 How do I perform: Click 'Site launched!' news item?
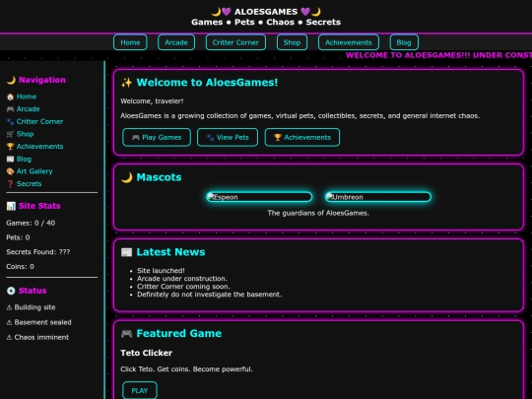pyautogui.click(x=161, y=271)
